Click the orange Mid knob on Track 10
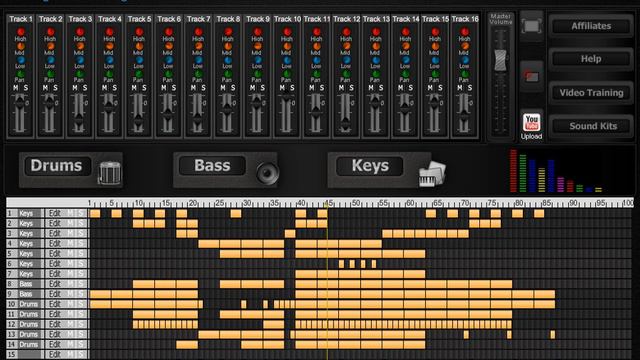This screenshot has height=360, width=640. [287, 46]
